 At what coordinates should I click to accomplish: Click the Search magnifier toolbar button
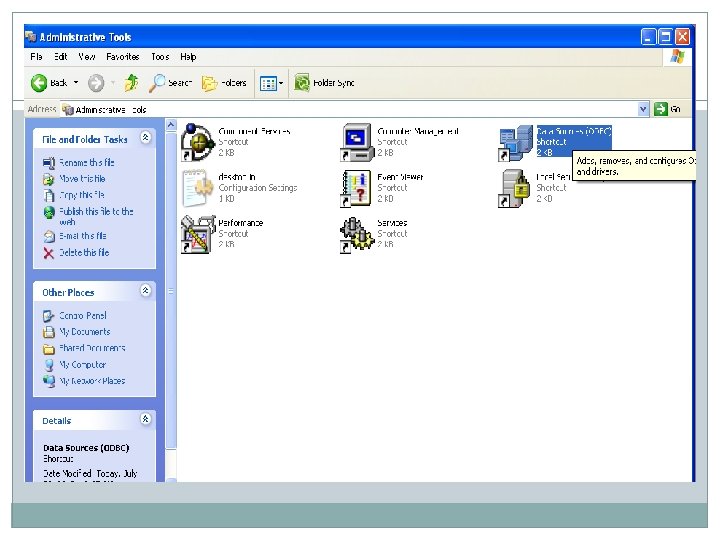(170, 83)
